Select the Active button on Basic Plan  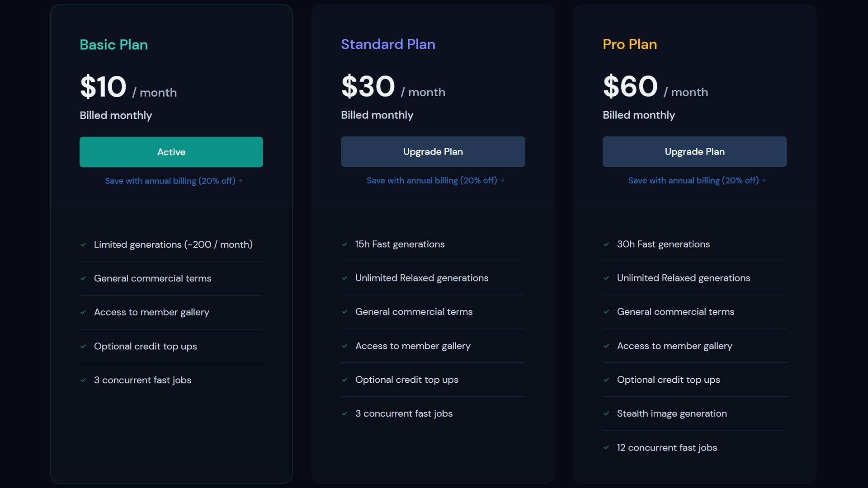[171, 152]
